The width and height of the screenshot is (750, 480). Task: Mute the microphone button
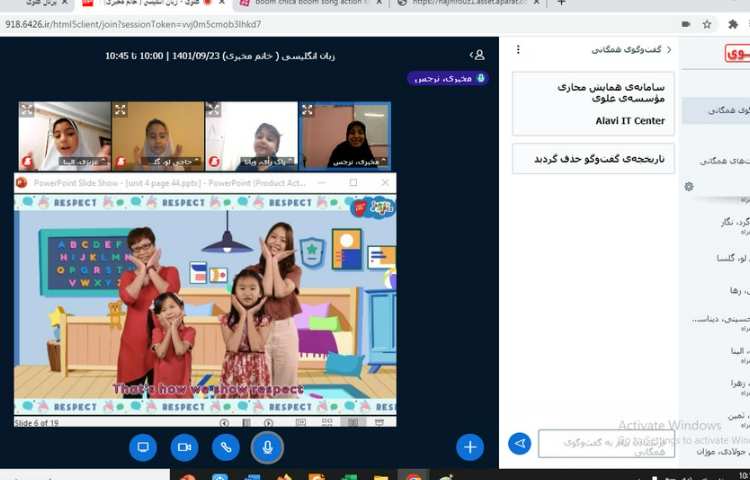tap(267, 447)
